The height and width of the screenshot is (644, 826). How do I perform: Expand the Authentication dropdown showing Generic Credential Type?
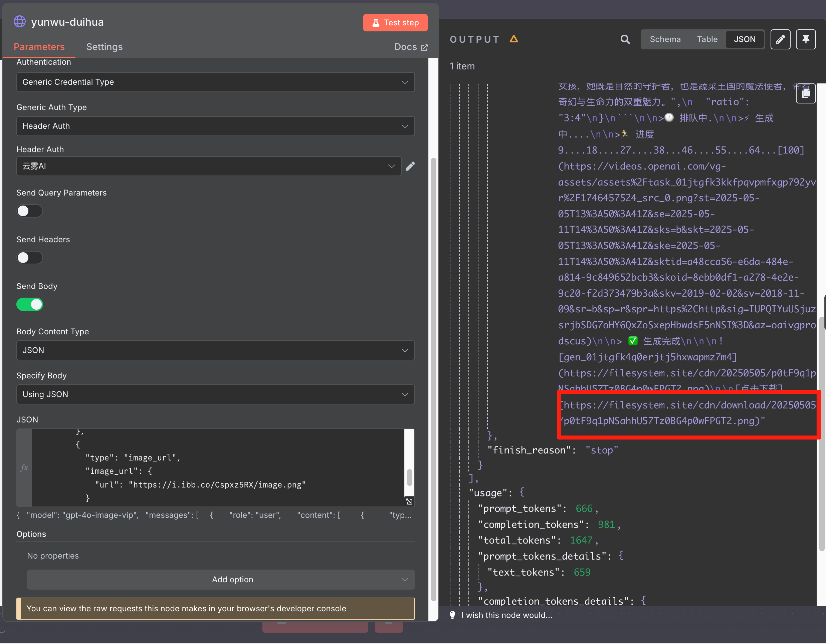pos(215,82)
